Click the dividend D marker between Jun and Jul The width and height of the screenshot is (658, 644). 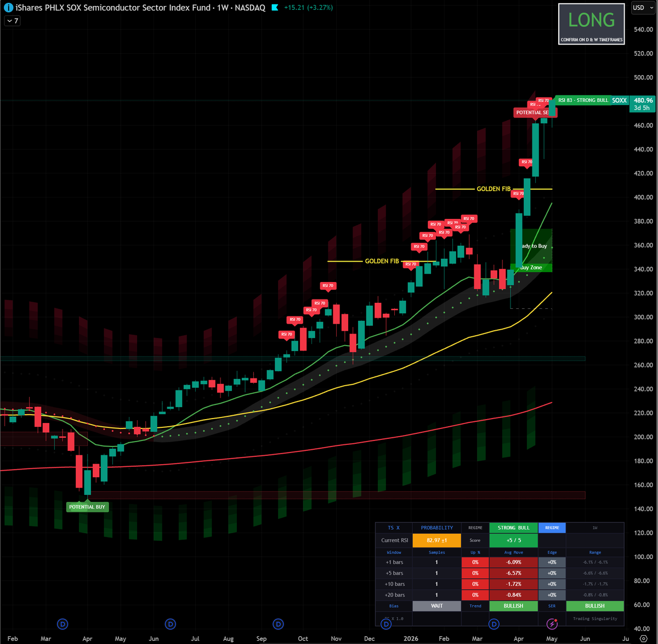(171, 624)
